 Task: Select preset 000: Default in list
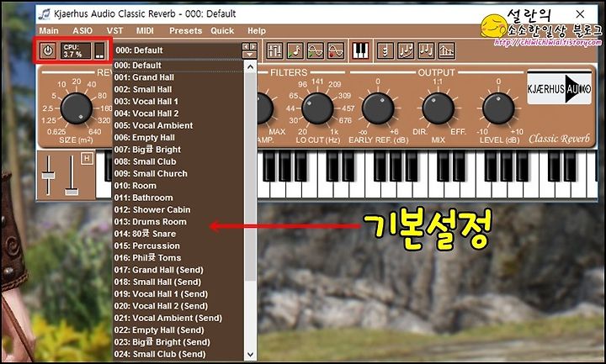[x=178, y=66]
